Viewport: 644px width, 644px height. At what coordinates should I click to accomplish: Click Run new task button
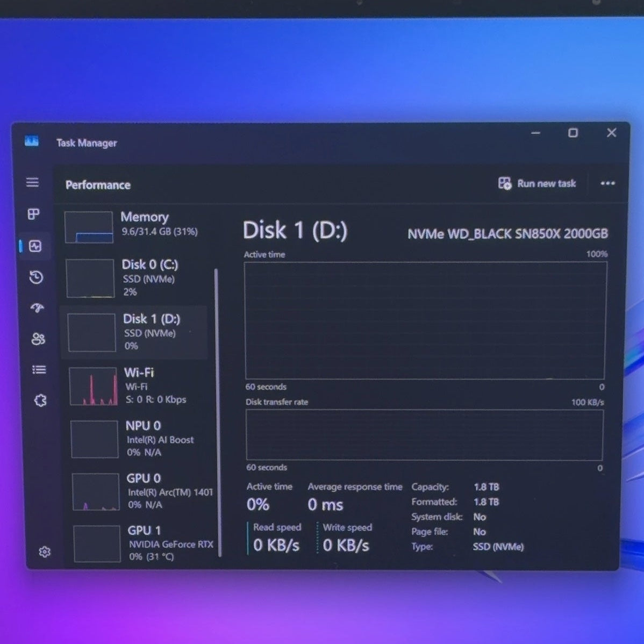click(x=537, y=183)
